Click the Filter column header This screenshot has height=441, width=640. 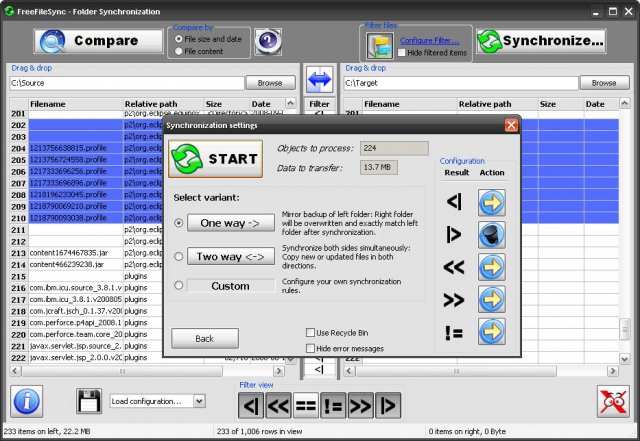point(320,104)
